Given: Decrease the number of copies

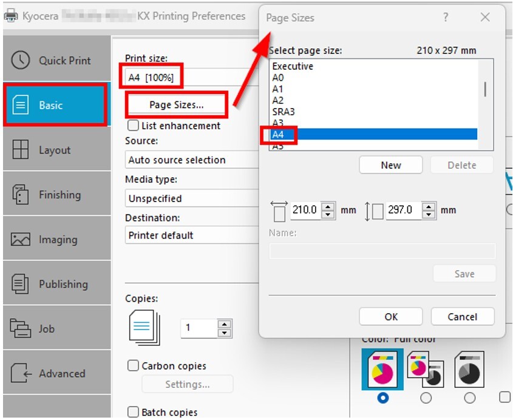Looking at the screenshot, I should point(225,333).
